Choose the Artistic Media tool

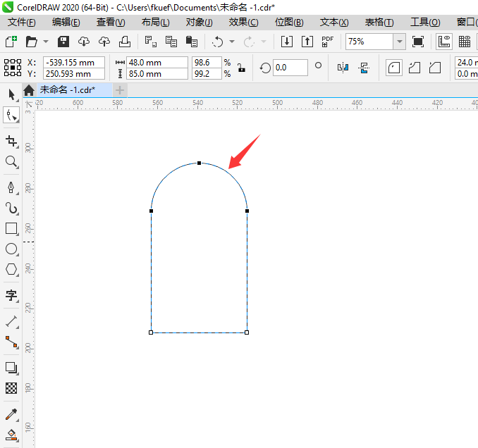[x=11, y=208]
